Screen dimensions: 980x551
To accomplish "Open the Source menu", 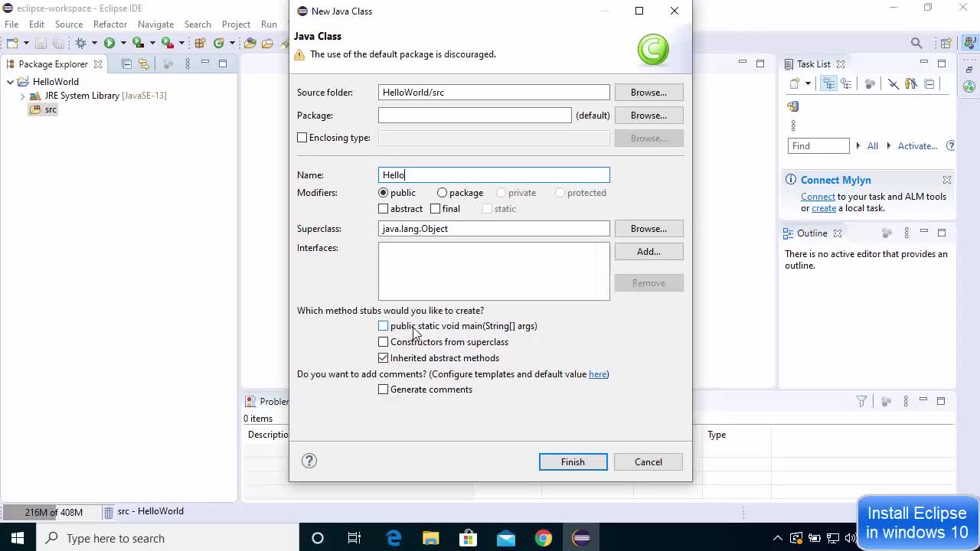I will point(69,24).
